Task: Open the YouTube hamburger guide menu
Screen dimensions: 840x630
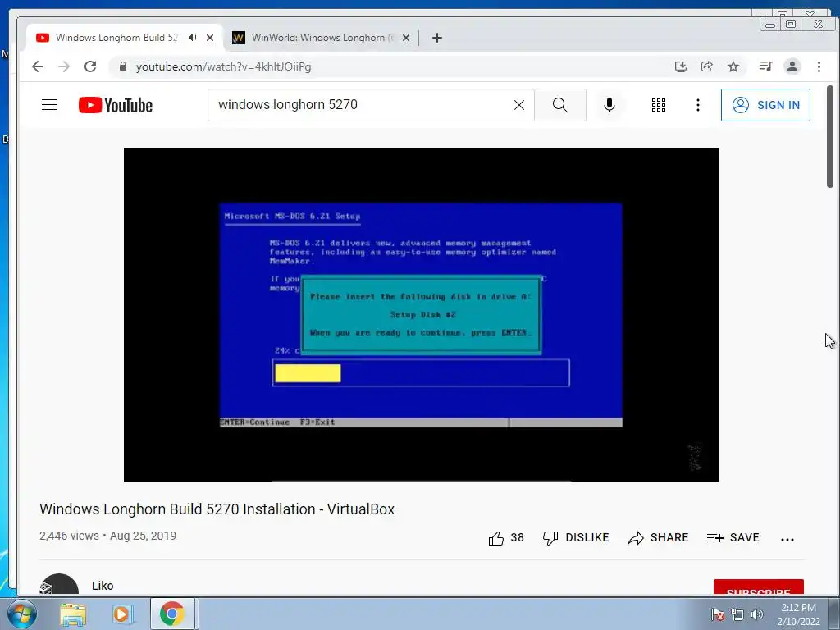Action: click(x=49, y=104)
